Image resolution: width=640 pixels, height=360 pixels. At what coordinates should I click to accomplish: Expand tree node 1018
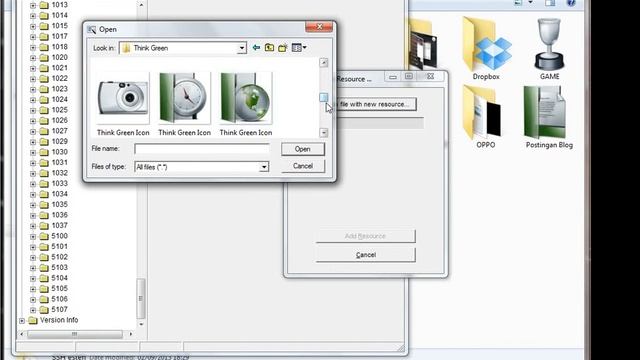33,47
